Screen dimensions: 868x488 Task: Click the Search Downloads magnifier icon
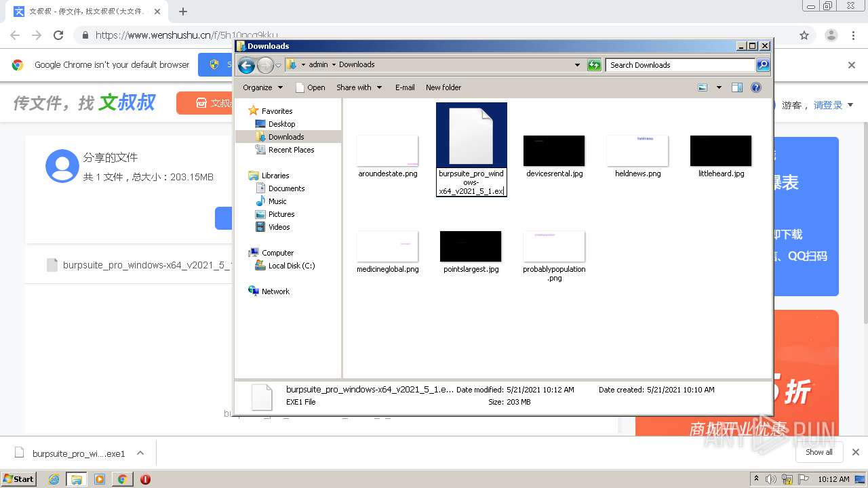(x=763, y=65)
